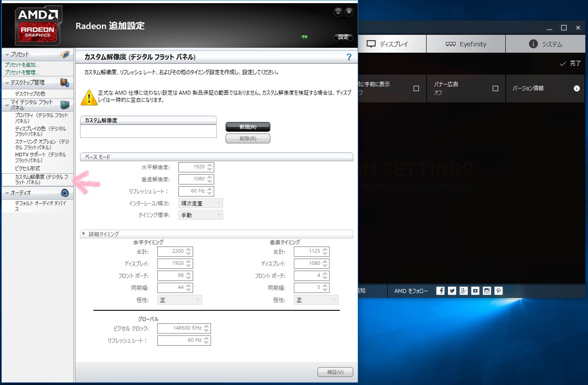Image resolution: width=588 pixels, height=385 pixels.
Task: Open AMD Facebook page icon
Action: pyautogui.click(x=440, y=291)
